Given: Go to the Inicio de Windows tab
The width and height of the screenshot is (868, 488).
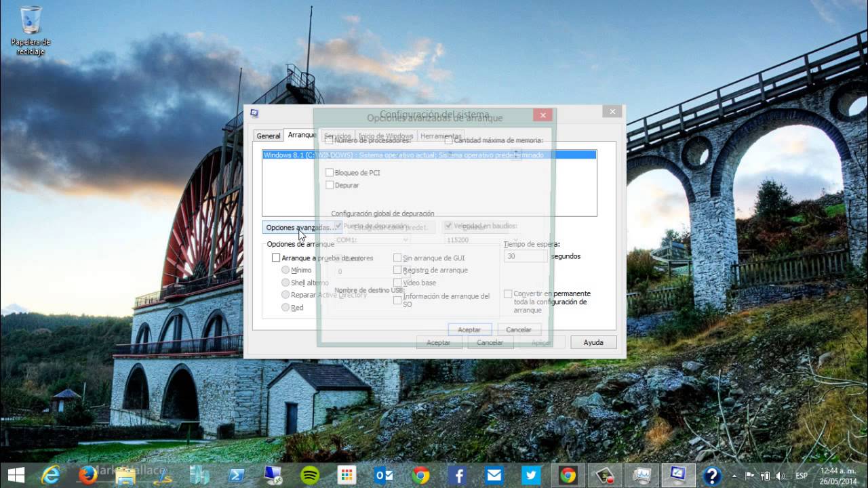Looking at the screenshot, I should [386, 136].
